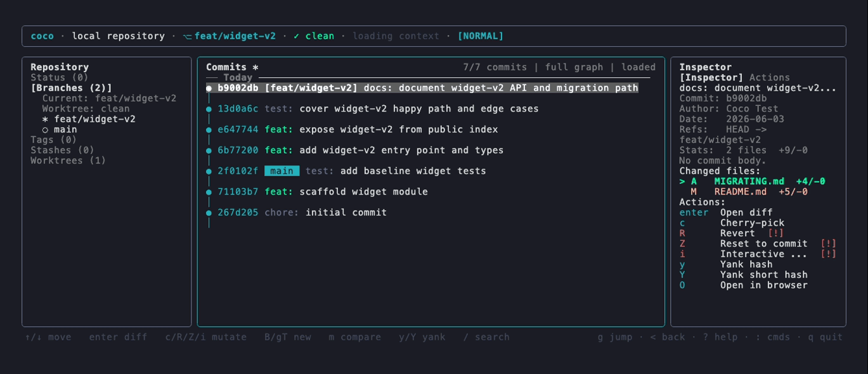Select the feat/widget-v2 branch in sidebar
The width and height of the screenshot is (868, 374).
[89, 119]
